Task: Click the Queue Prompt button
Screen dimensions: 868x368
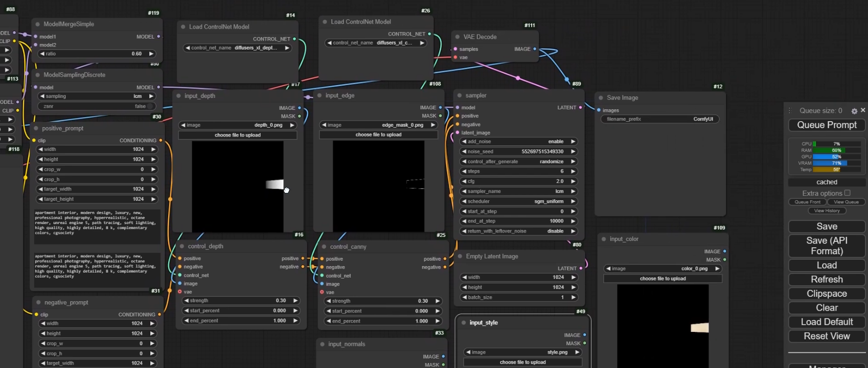Action: [x=827, y=125]
